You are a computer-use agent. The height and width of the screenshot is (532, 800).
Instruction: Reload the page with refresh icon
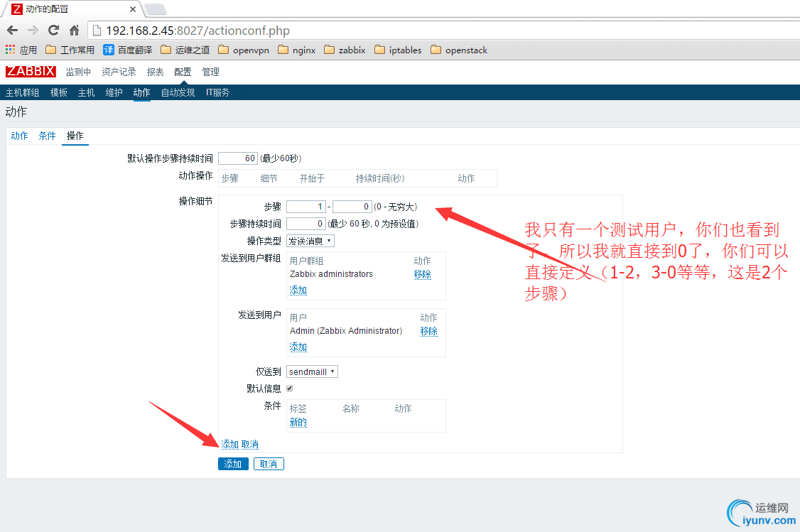(53, 31)
